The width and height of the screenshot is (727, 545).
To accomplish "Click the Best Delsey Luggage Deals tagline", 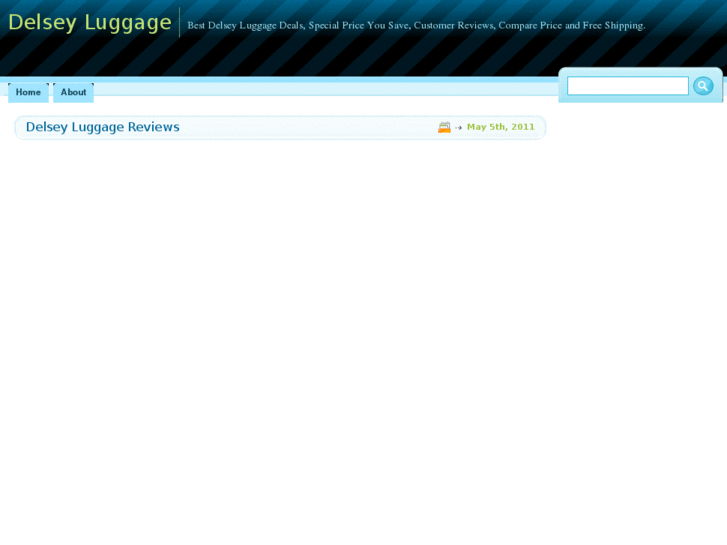I will (416, 26).
